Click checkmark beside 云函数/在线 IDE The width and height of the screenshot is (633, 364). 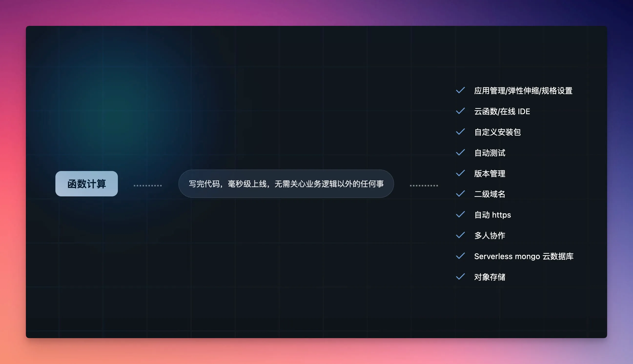coord(460,111)
